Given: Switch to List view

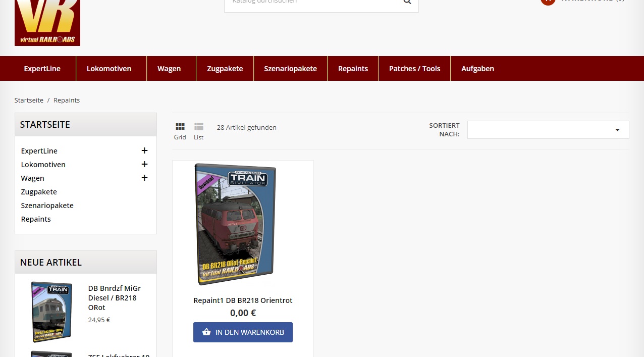Looking at the screenshot, I should [x=199, y=131].
